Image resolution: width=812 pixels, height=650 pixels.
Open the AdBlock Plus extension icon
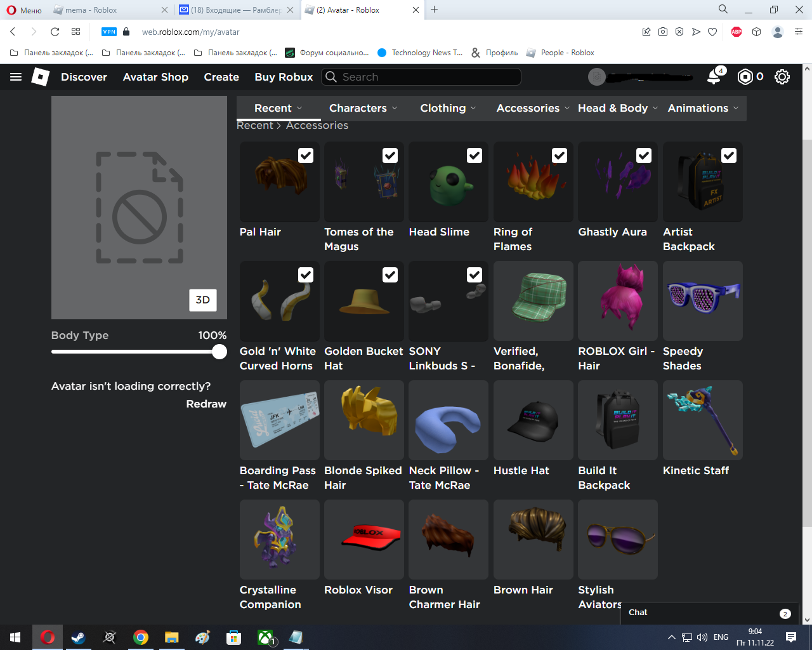pos(737,32)
